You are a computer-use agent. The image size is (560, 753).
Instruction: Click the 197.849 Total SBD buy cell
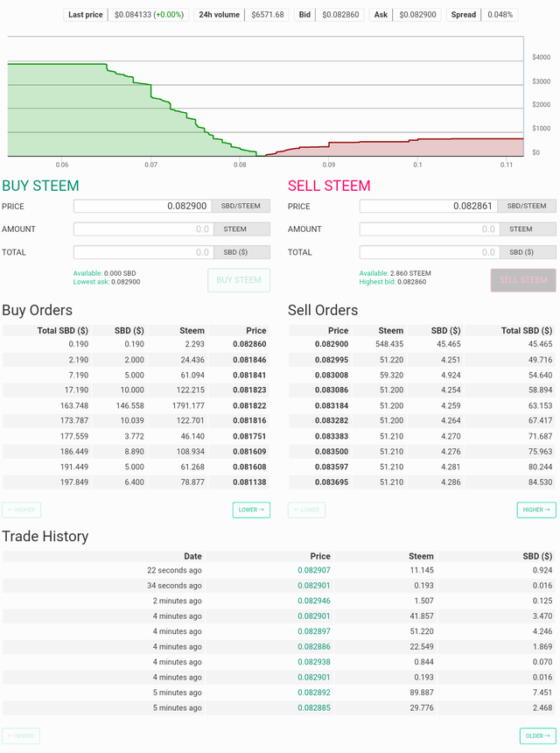74,482
